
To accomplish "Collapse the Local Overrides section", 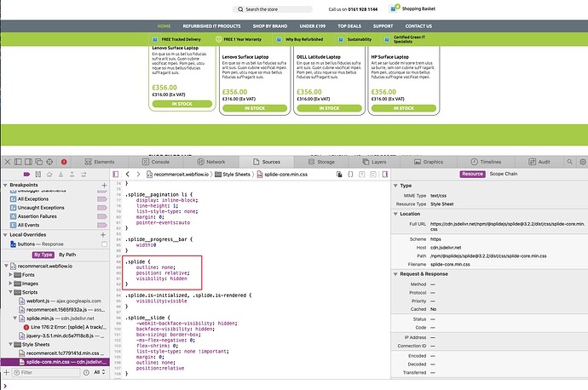I will pyautogui.click(x=5, y=235).
